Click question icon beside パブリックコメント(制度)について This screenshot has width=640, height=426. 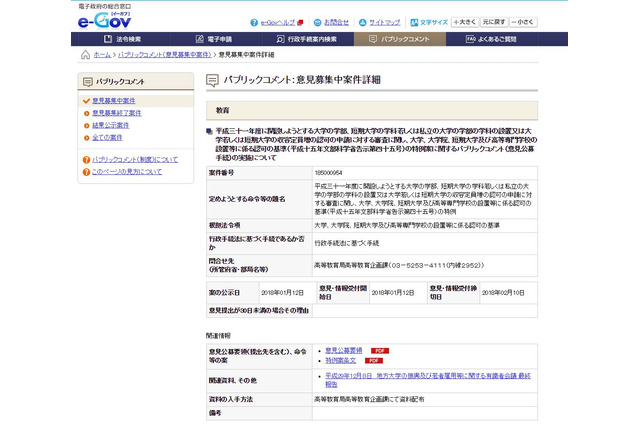coord(86,160)
